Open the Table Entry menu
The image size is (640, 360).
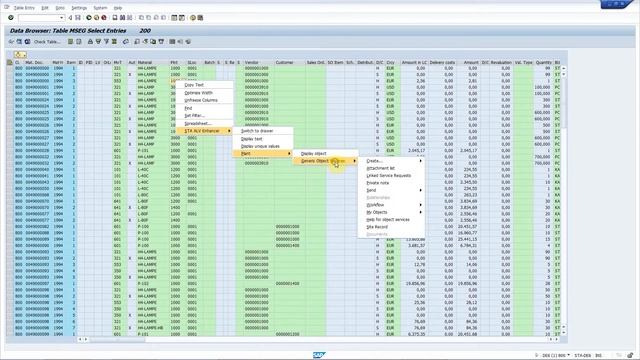point(24,8)
